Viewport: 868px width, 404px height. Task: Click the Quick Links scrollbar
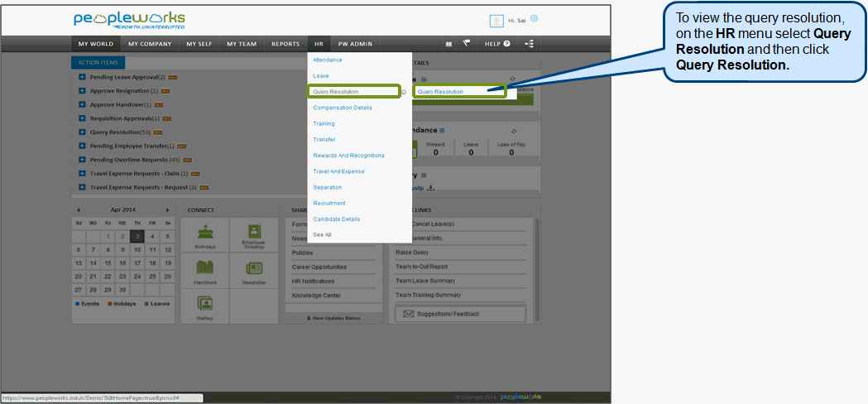tap(537, 271)
